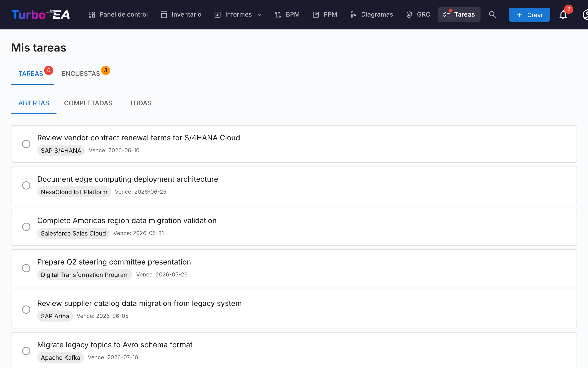This screenshot has width=588, height=368.
Task: Click the Diagramas tree icon
Action: click(x=353, y=14)
